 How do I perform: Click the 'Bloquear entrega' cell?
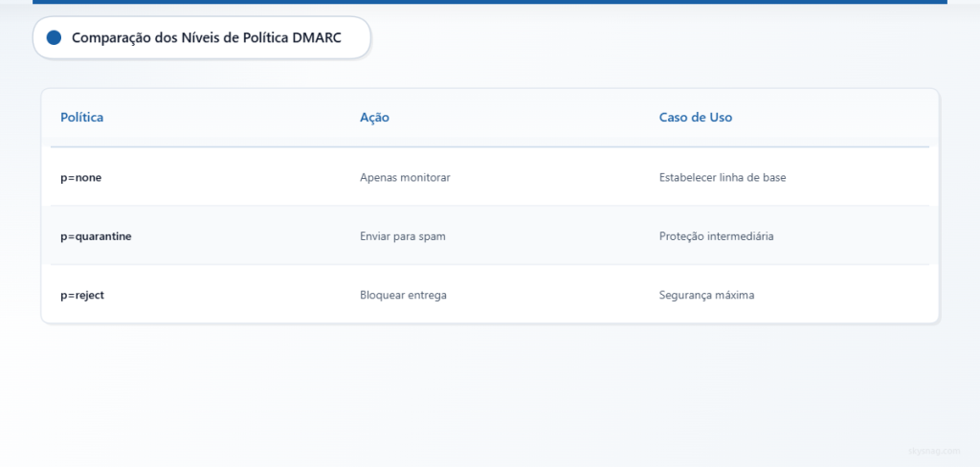coord(403,295)
